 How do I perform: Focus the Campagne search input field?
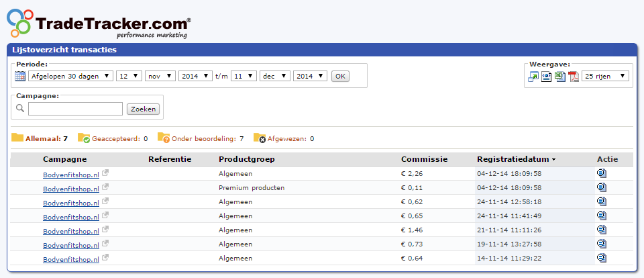(76, 109)
